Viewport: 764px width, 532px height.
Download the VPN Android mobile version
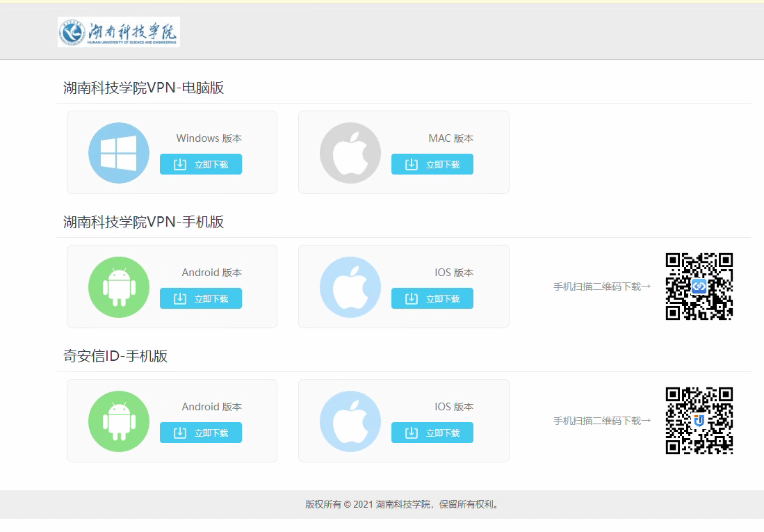click(x=201, y=298)
